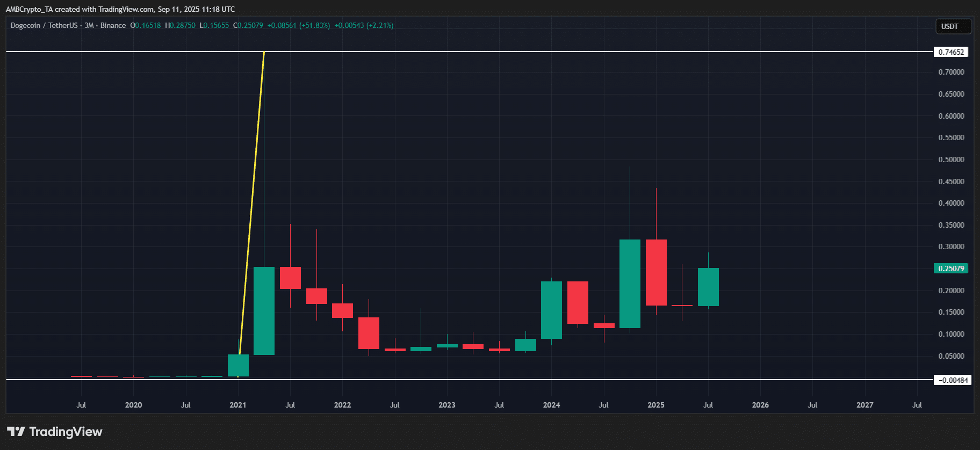Click the TradingView logo icon
980x450 pixels.
(16, 432)
